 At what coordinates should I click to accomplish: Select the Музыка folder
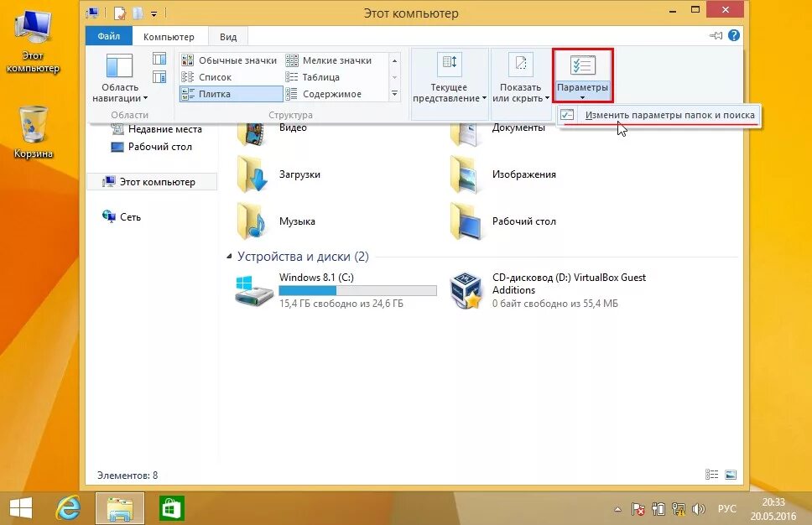click(x=277, y=221)
